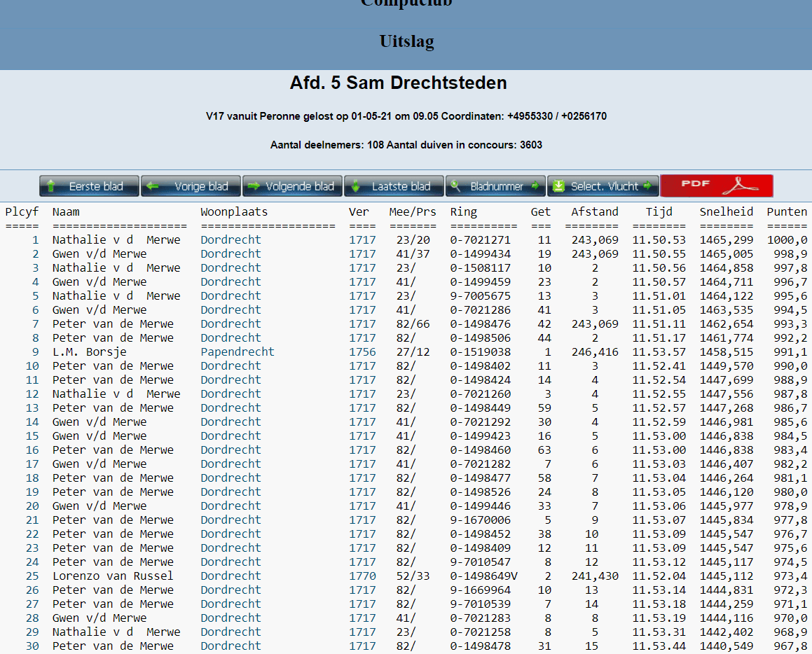Open Volgende blad page
Viewport: 812px width, 654px height.
292,186
